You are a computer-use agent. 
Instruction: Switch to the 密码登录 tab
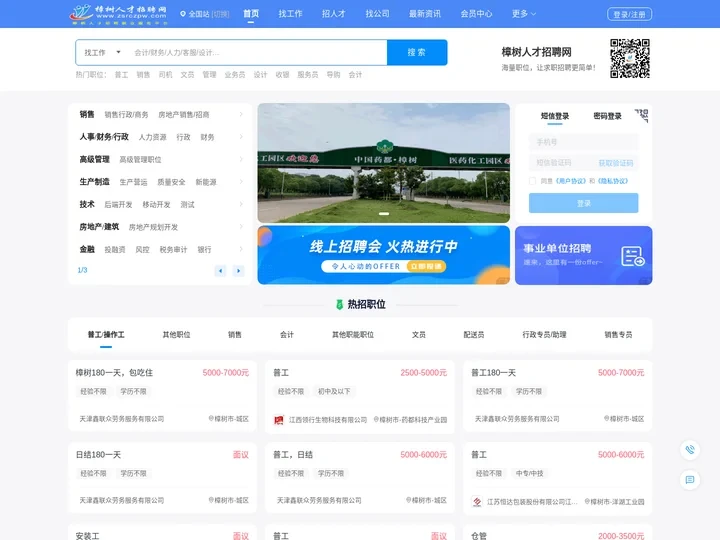point(607,116)
